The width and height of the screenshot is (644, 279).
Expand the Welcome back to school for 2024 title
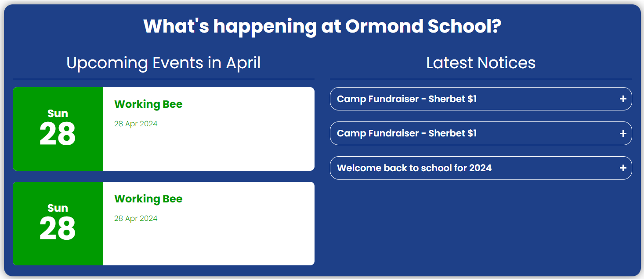pyautogui.click(x=414, y=168)
